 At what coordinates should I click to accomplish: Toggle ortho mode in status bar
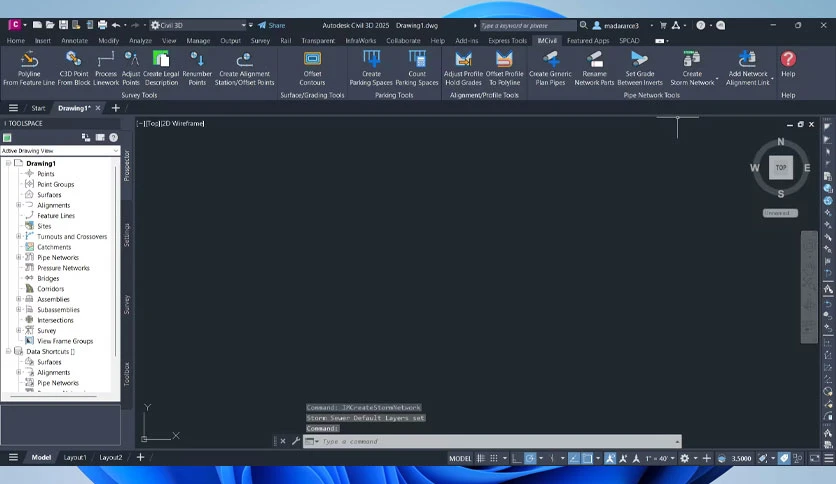pyautogui.click(x=516, y=458)
